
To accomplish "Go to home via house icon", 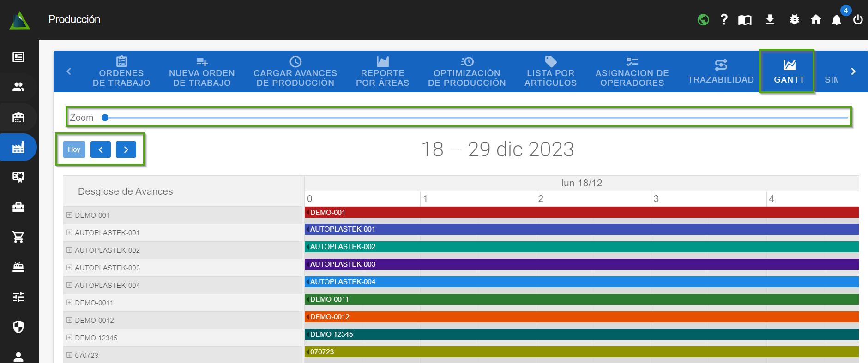I will [816, 19].
